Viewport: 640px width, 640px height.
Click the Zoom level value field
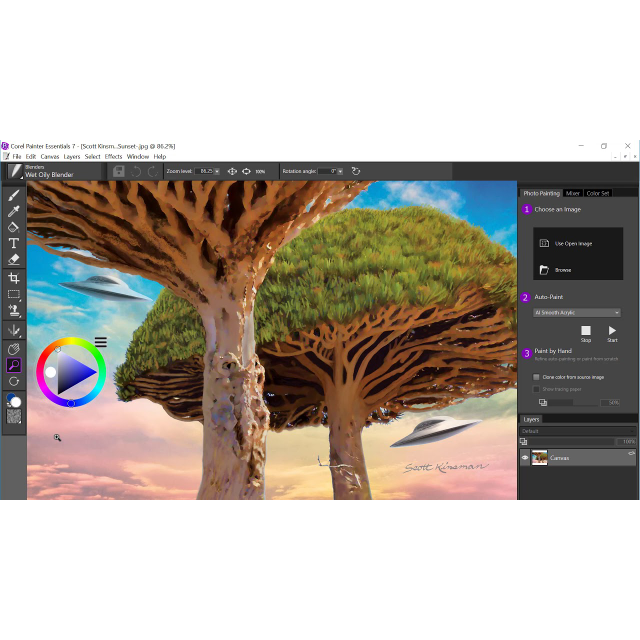[204, 171]
